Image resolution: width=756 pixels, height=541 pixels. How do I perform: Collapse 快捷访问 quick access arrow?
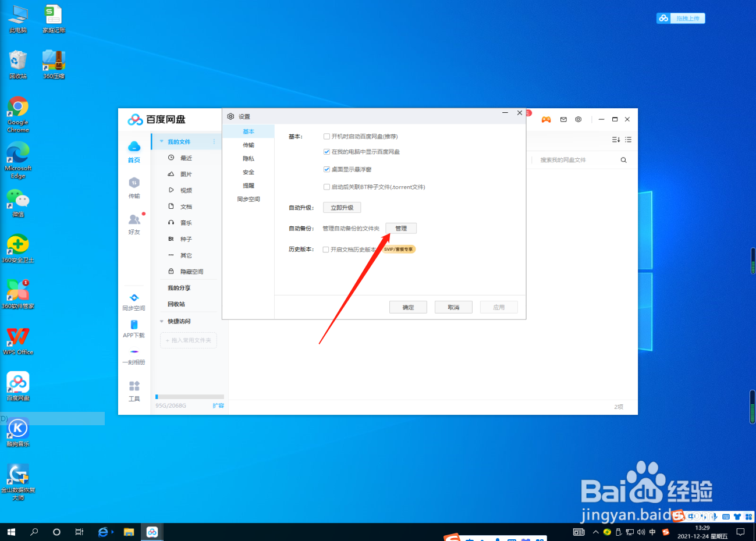162,321
